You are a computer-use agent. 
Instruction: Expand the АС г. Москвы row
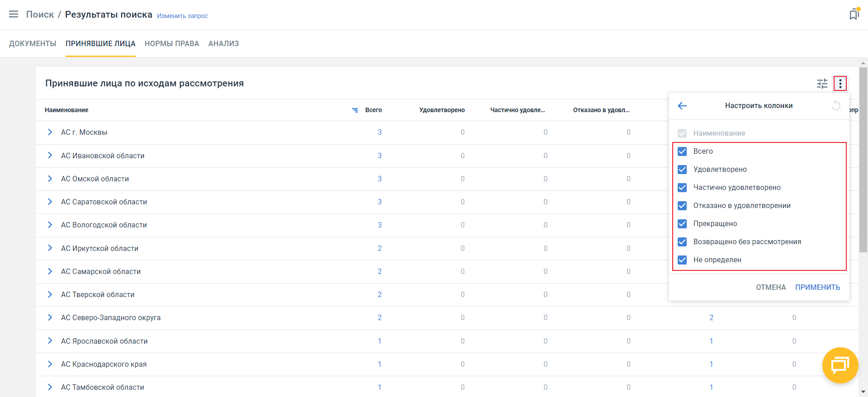tap(50, 132)
